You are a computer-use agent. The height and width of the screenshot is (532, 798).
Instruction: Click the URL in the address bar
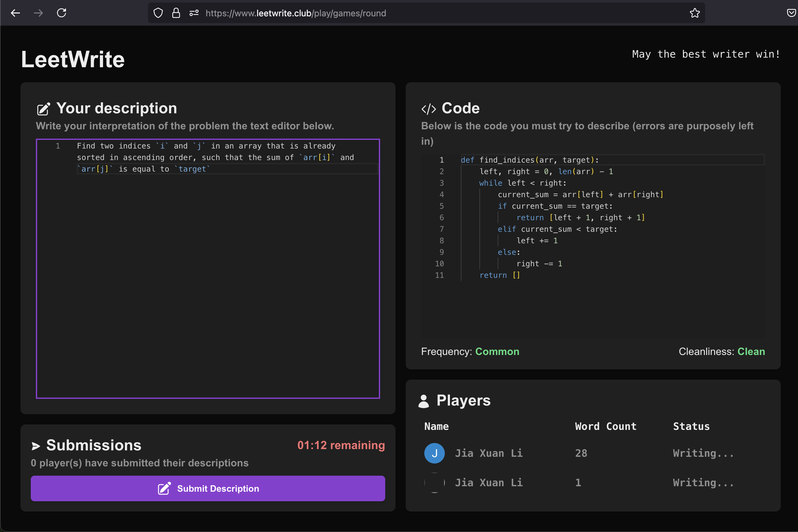[x=295, y=13]
